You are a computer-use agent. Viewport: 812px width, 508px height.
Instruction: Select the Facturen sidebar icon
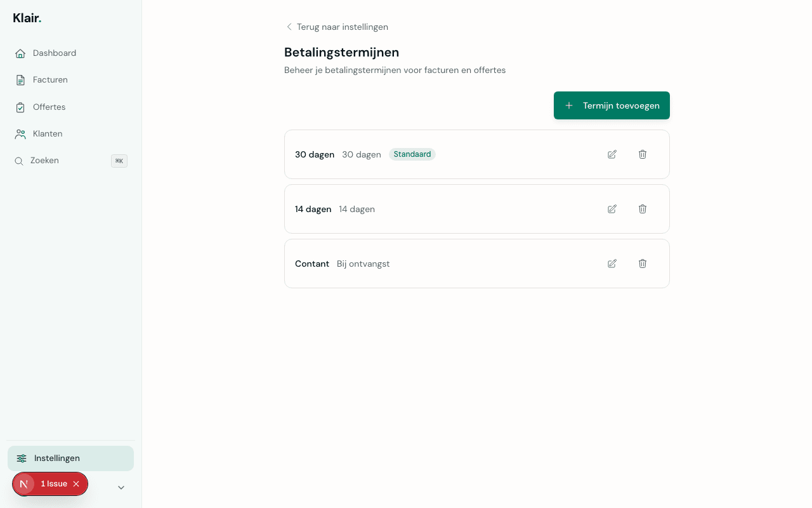click(20, 79)
